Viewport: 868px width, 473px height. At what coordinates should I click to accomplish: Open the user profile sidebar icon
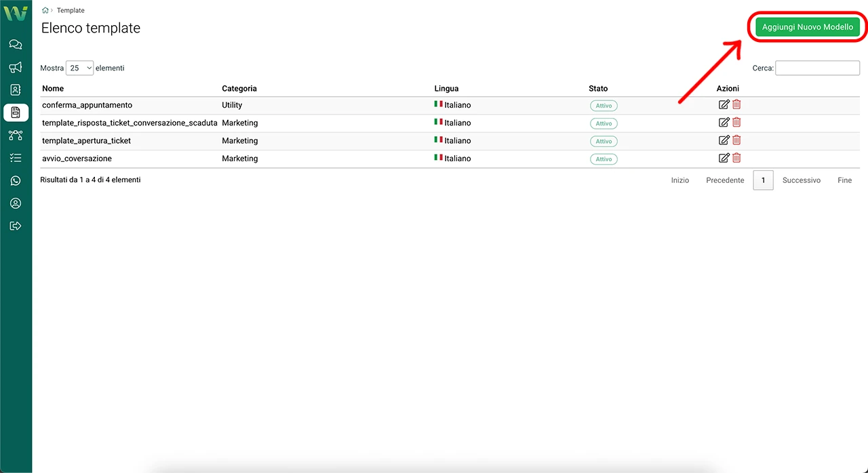(16, 203)
